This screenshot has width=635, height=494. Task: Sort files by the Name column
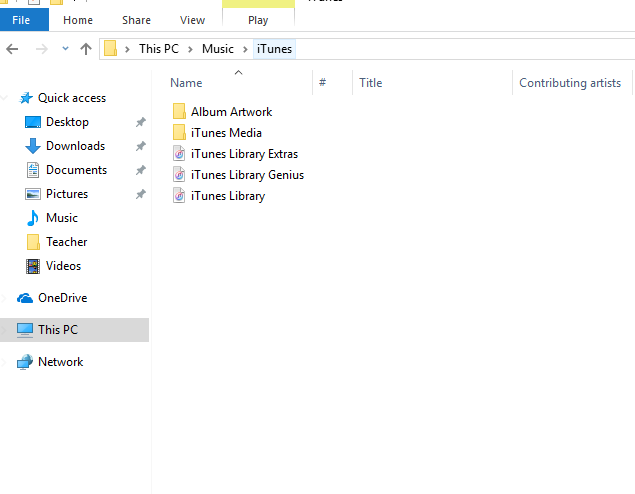(186, 83)
